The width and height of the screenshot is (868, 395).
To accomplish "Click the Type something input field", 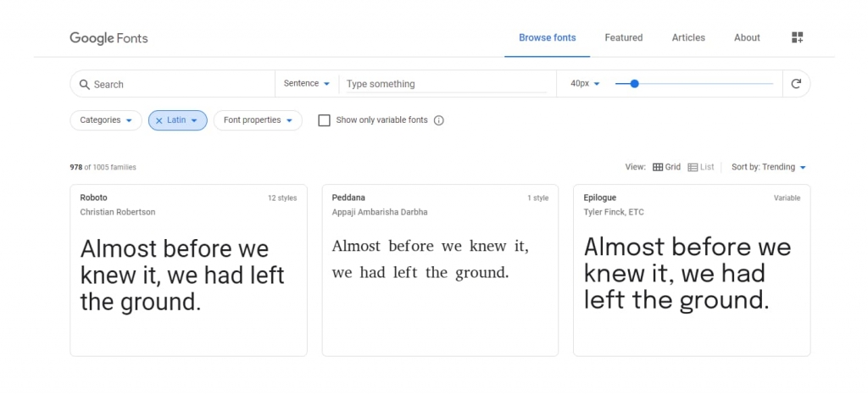I will click(447, 84).
